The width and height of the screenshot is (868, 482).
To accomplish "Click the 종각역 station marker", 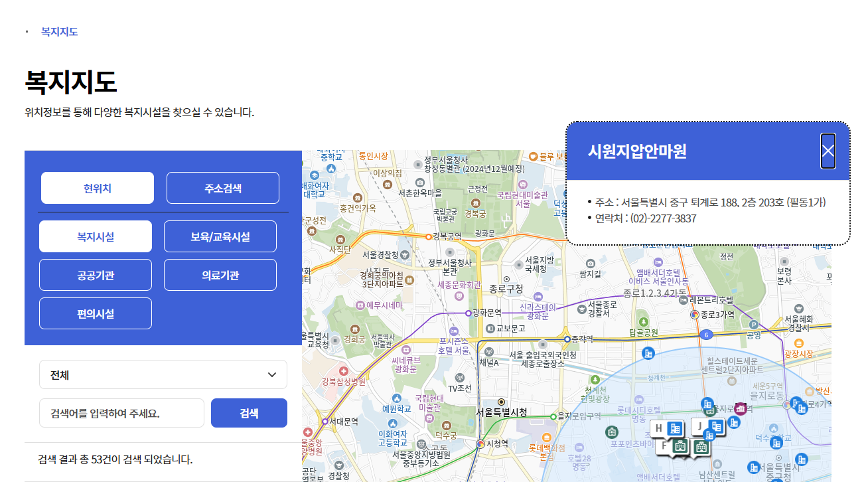I will (567, 339).
